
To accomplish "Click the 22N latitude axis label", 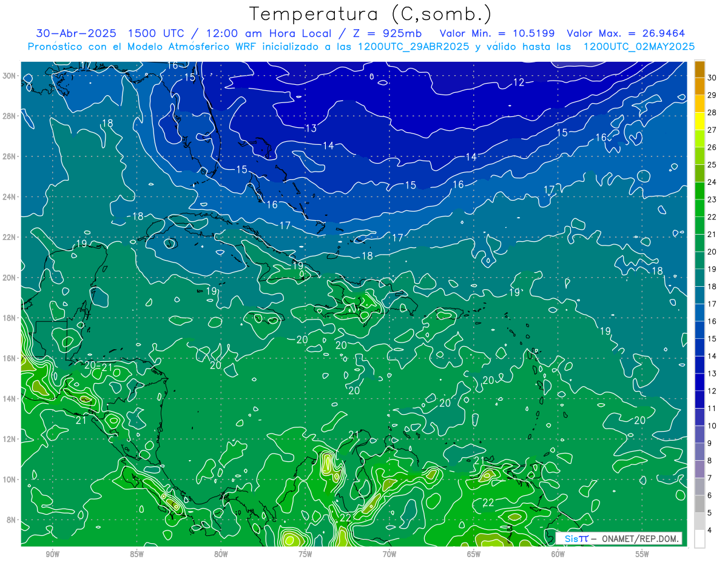I will 10,237.
